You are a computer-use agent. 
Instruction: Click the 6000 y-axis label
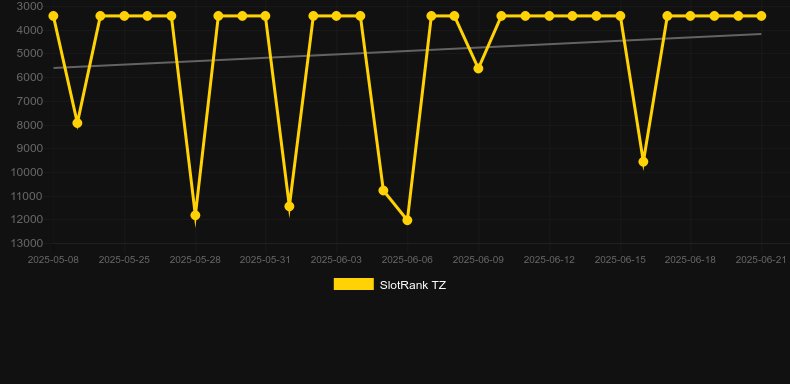click(x=30, y=77)
